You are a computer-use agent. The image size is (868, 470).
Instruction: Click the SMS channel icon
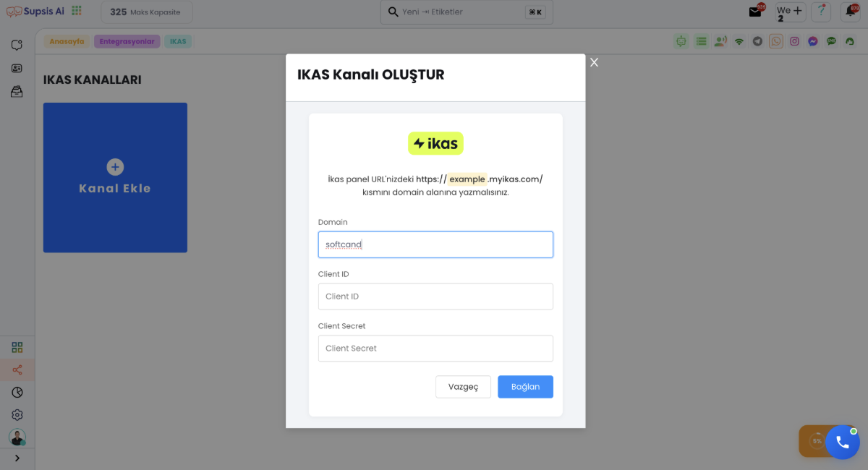tap(832, 41)
